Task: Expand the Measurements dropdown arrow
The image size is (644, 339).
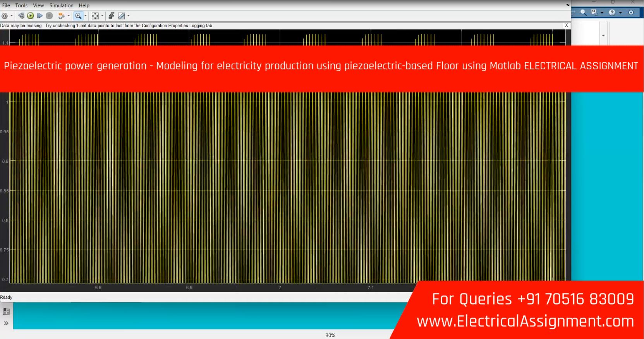Action: 129,16
